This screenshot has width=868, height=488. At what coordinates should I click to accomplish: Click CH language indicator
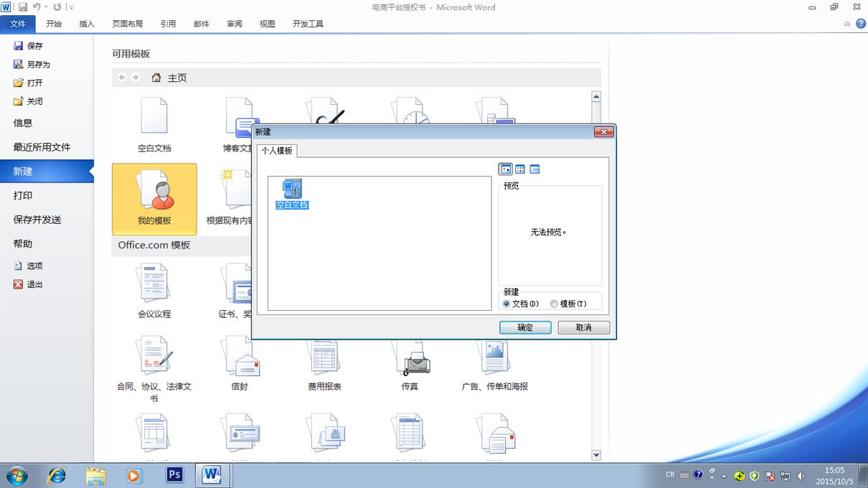pos(670,475)
